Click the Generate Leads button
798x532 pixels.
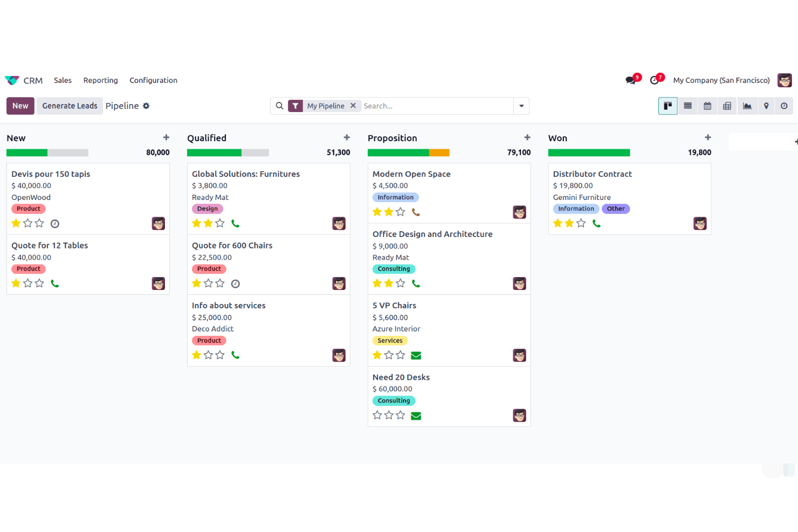(x=70, y=106)
